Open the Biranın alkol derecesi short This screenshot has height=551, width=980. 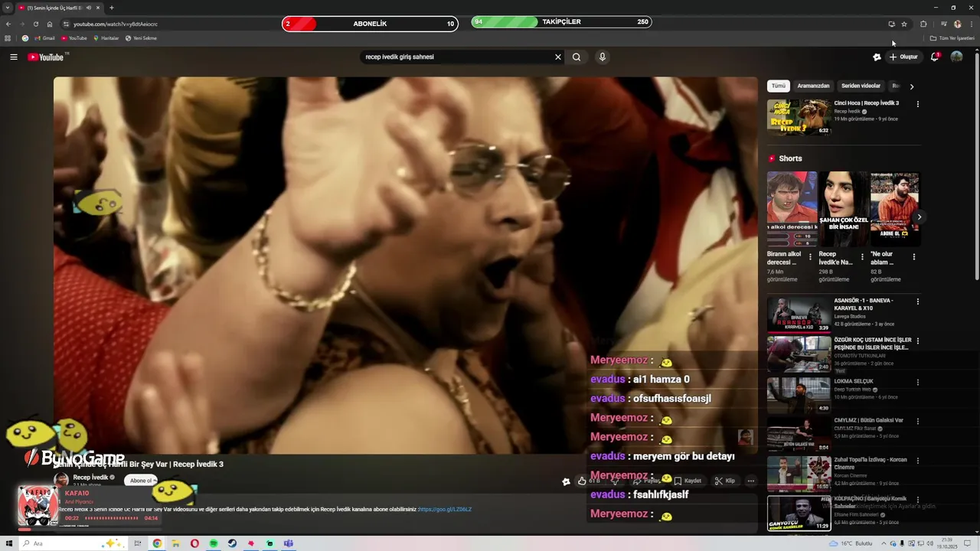pos(792,209)
